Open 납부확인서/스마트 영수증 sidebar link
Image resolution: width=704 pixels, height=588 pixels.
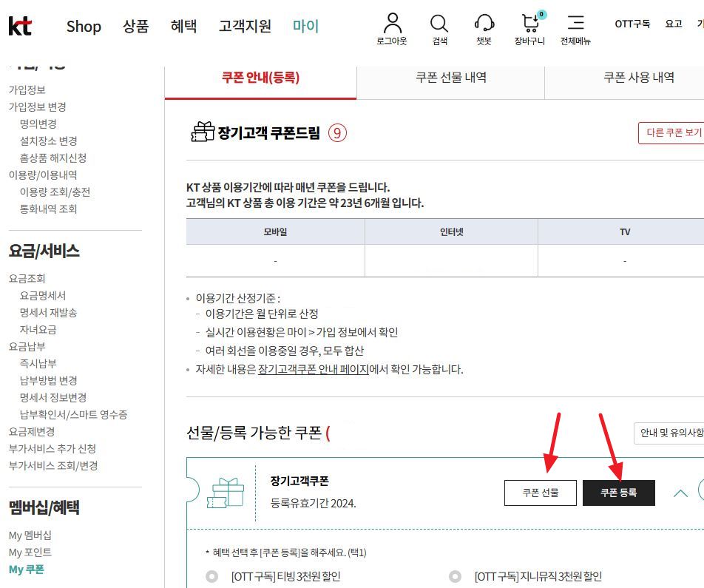tap(73, 415)
